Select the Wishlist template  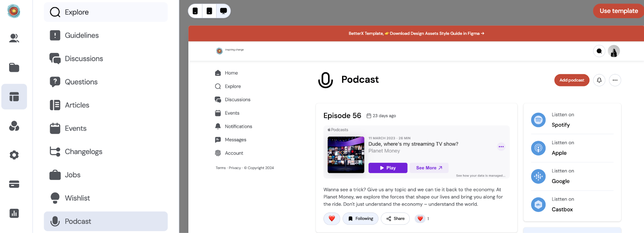tap(106, 198)
